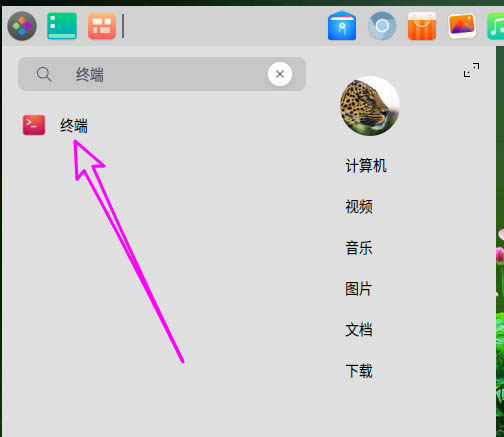Open the launcher icon in the dock

pos(22,26)
